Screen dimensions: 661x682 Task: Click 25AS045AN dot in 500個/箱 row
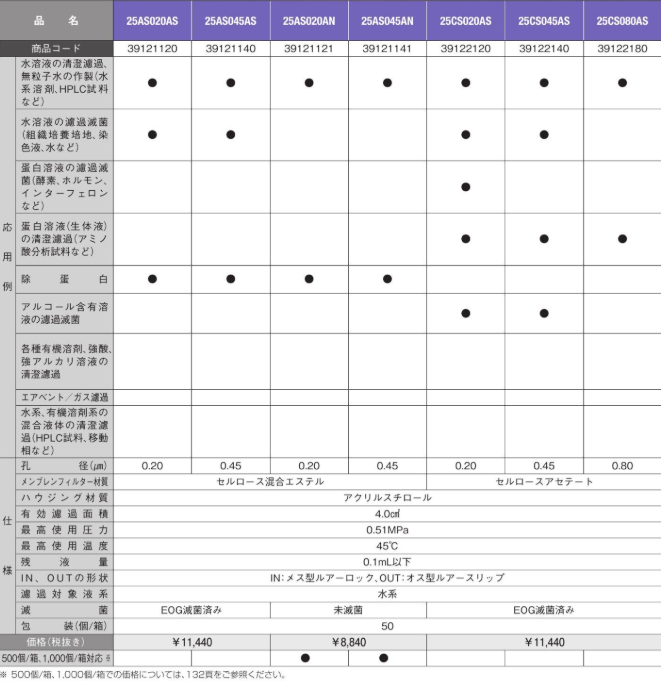coord(387,658)
